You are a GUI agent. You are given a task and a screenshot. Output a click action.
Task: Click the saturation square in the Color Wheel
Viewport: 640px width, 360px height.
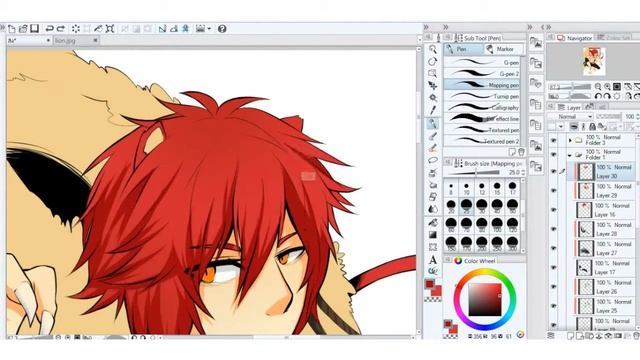click(x=484, y=300)
